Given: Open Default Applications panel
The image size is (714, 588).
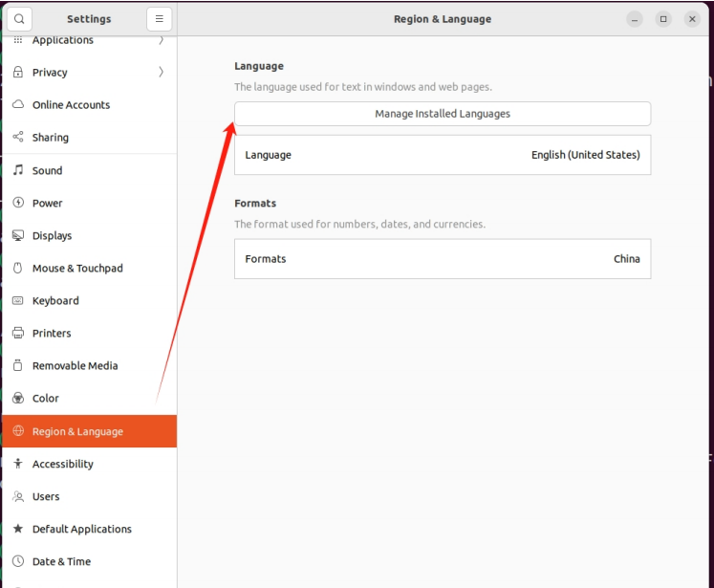Looking at the screenshot, I should 89,529.
